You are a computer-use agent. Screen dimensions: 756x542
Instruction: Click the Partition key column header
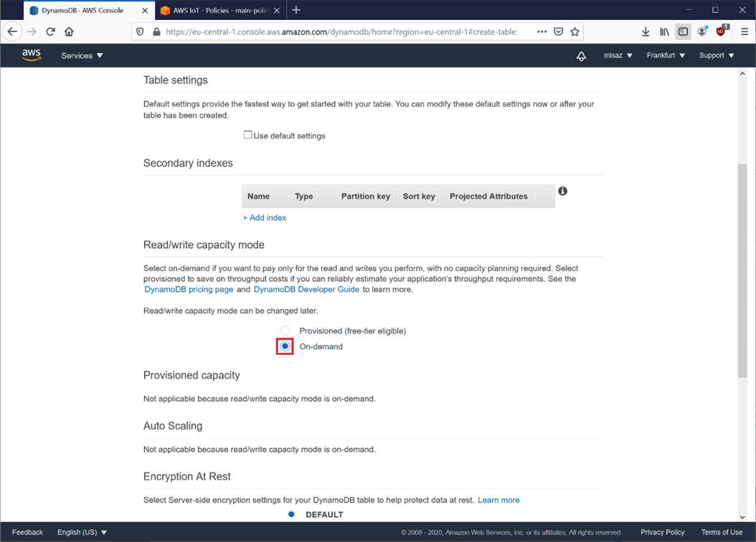point(366,196)
